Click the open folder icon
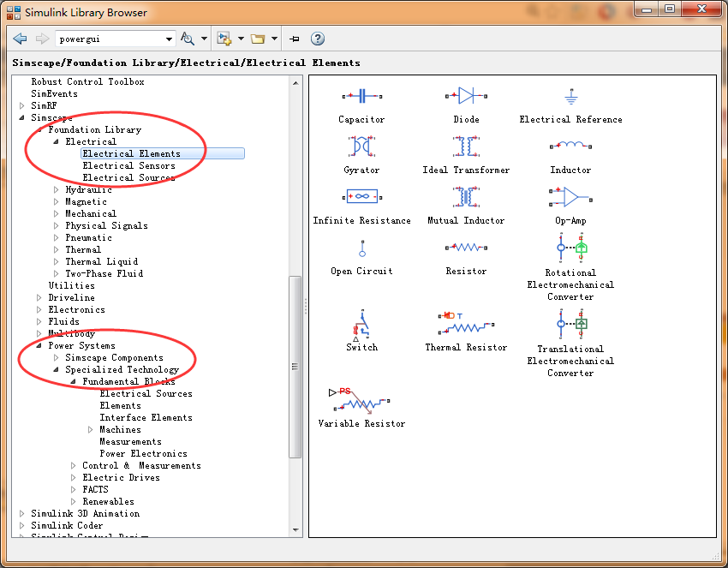 (258, 39)
